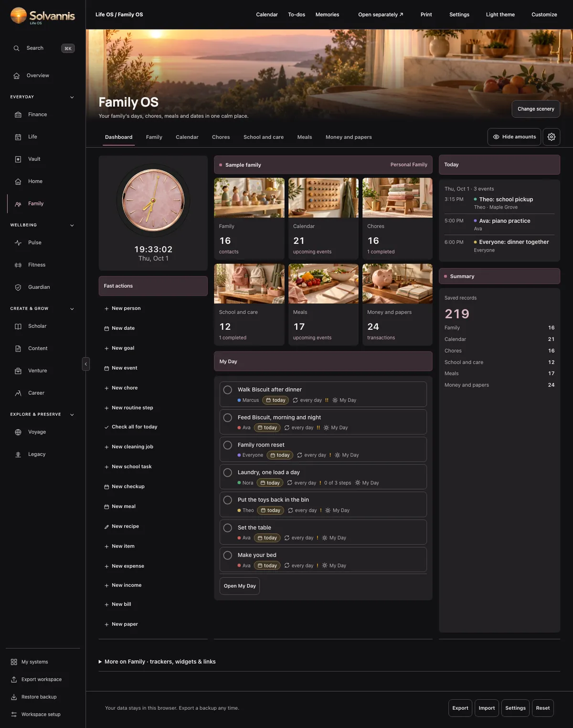This screenshot has height=728, width=573.
Task: Open My systems grid icon
Action: [14, 662]
